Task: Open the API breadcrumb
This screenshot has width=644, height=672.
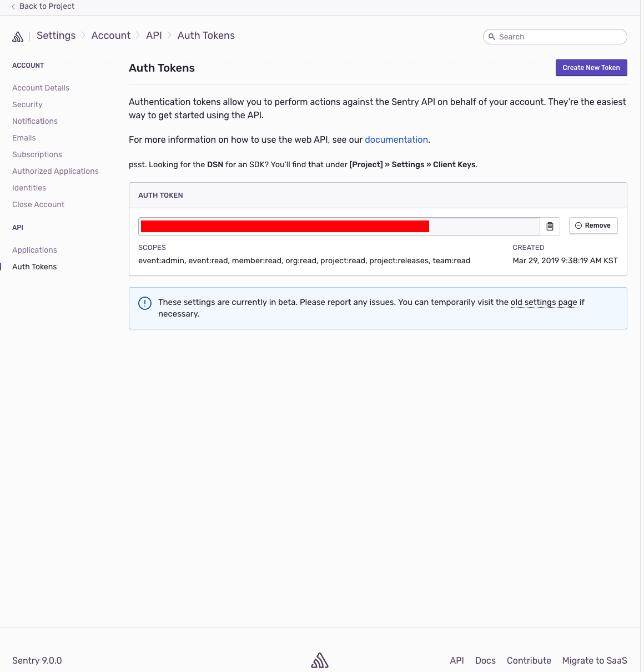Action: 154,36
